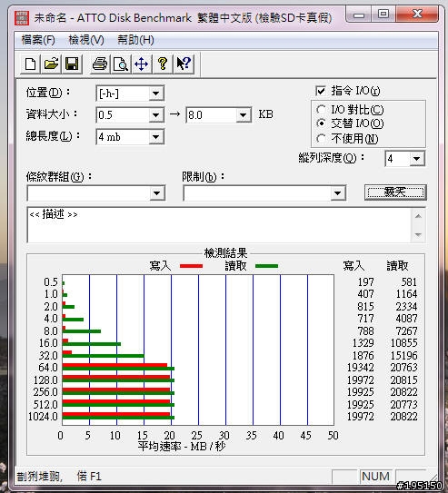This screenshot has height=493, width=448.
Task: Click the 64.0 row label in chart
Action: coord(48,368)
